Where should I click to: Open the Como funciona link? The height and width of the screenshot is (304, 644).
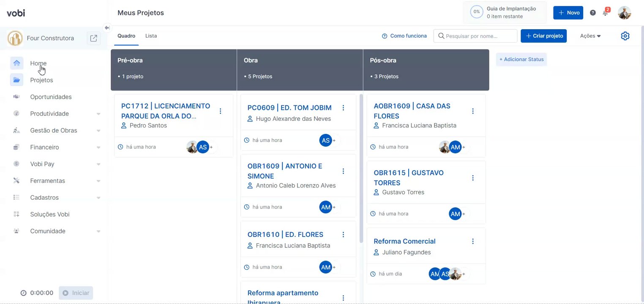(404, 36)
